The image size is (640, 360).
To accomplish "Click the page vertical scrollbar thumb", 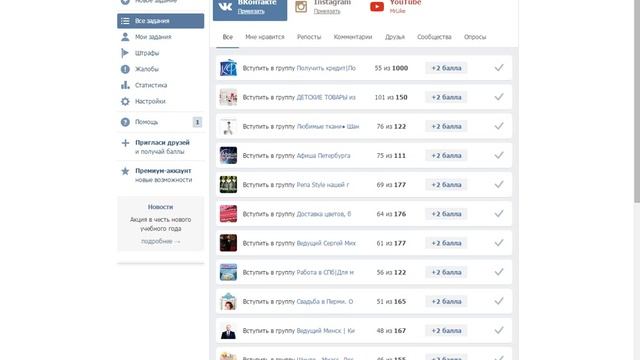I will (x=637, y=101).
